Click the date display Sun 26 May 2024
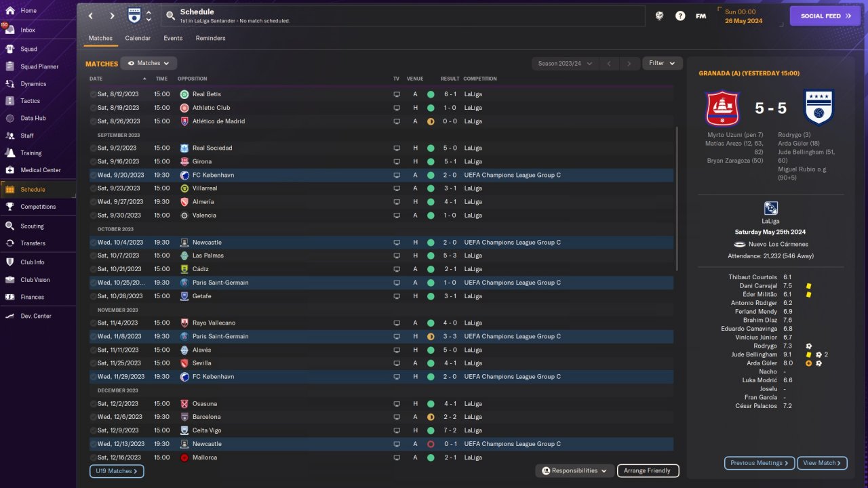 pos(743,16)
